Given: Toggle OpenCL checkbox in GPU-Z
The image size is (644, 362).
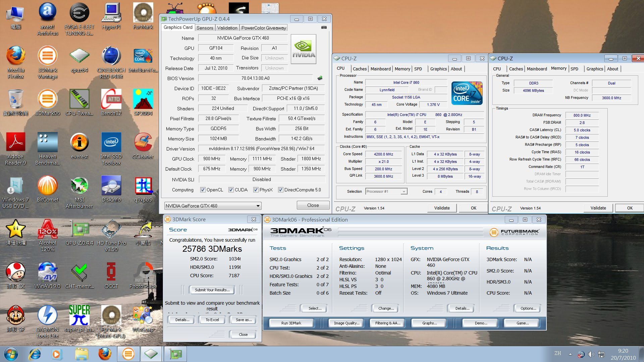Looking at the screenshot, I should click(x=203, y=190).
